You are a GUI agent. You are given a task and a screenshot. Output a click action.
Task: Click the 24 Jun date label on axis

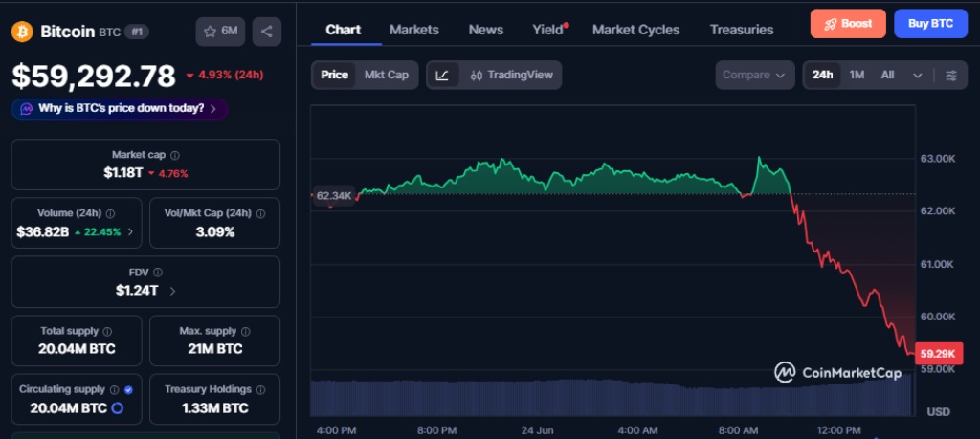537,430
